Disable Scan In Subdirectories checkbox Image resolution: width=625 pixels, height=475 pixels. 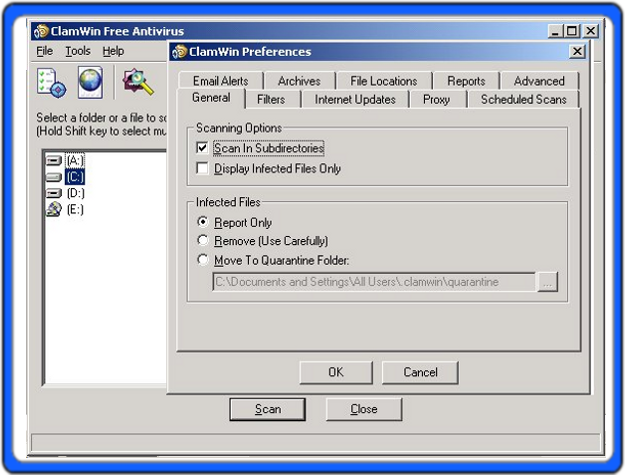pyautogui.click(x=202, y=148)
